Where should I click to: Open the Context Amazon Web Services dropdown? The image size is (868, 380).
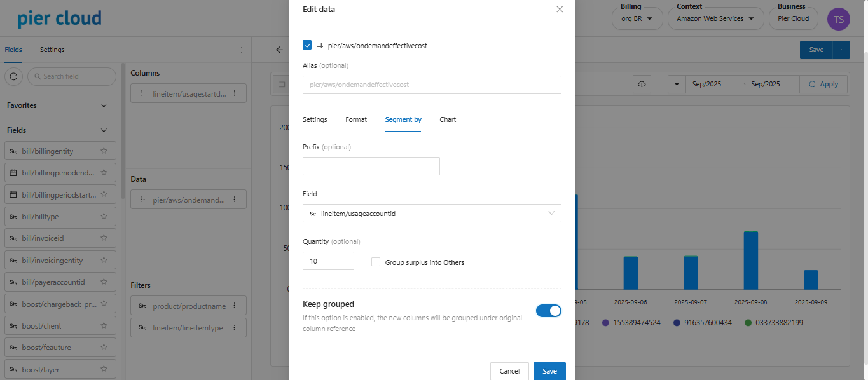pos(715,18)
